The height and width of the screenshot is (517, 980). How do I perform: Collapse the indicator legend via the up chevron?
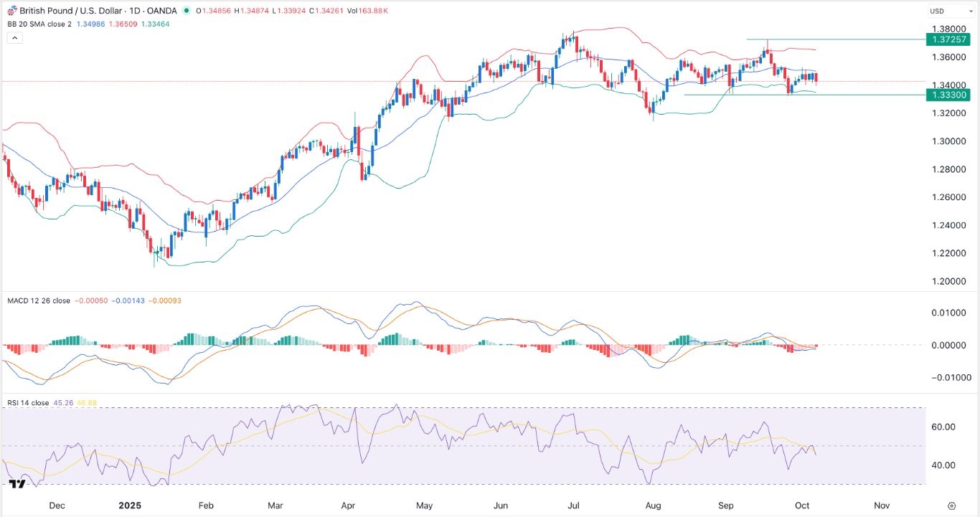[x=14, y=37]
